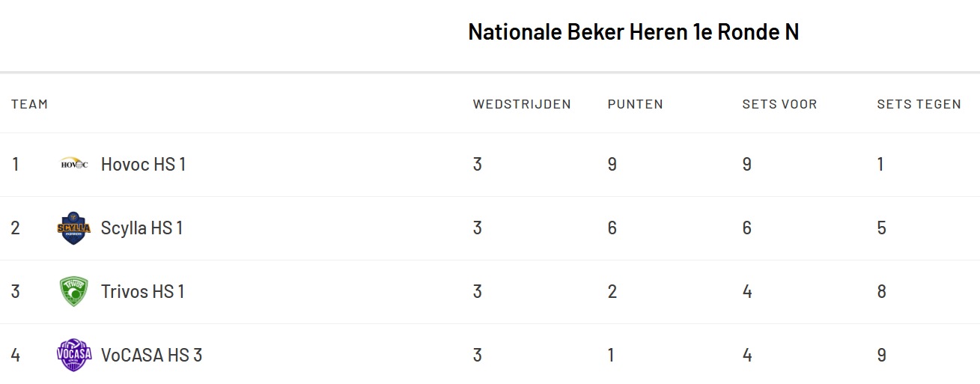This screenshot has width=980, height=384.
Task: Click VoCASA's sets tegen value 9
Action: 882,355
